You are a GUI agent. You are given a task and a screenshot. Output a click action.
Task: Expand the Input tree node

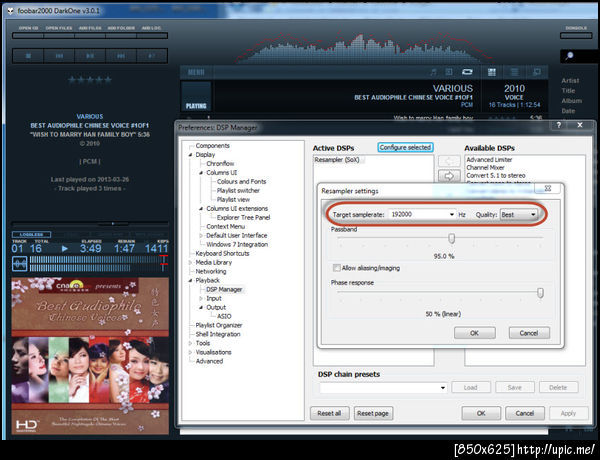(201, 299)
